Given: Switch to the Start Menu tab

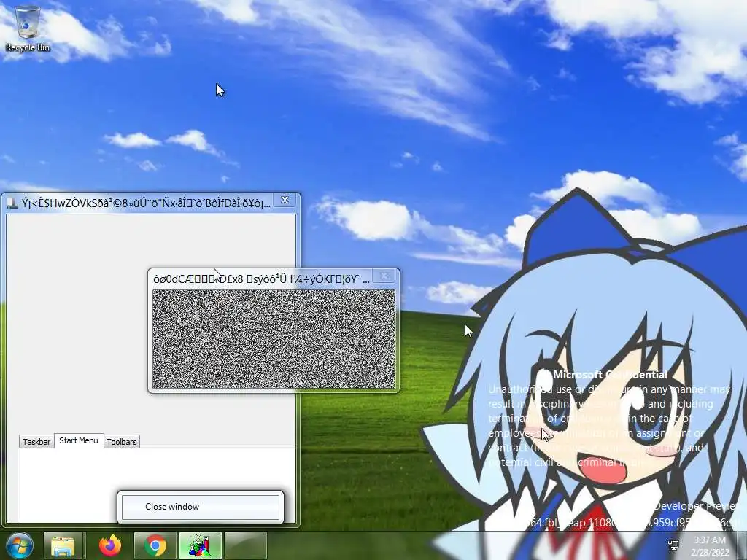Looking at the screenshot, I should pos(79,440).
